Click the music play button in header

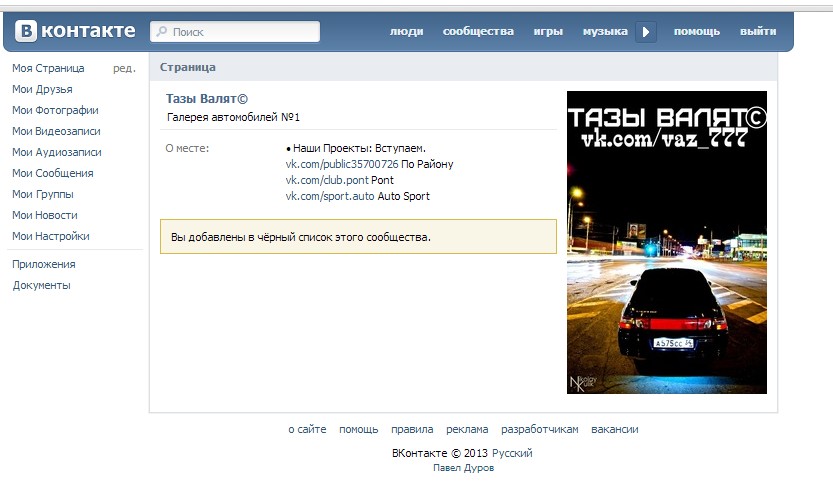coord(646,32)
